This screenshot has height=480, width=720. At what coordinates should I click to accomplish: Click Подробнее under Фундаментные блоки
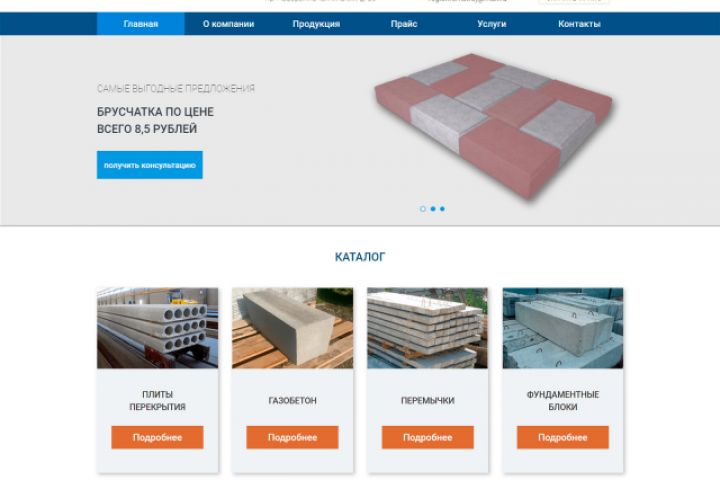563,437
